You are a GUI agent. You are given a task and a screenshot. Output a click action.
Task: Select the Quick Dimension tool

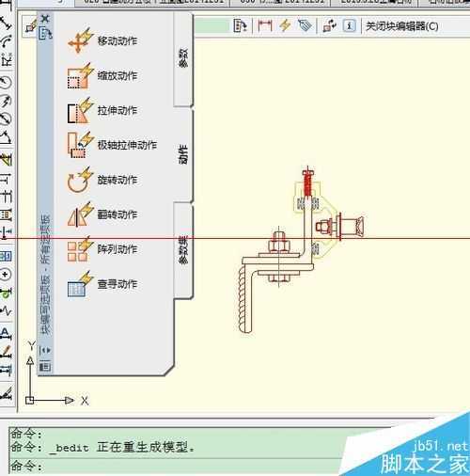pyautogui.click(x=6, y=160)
